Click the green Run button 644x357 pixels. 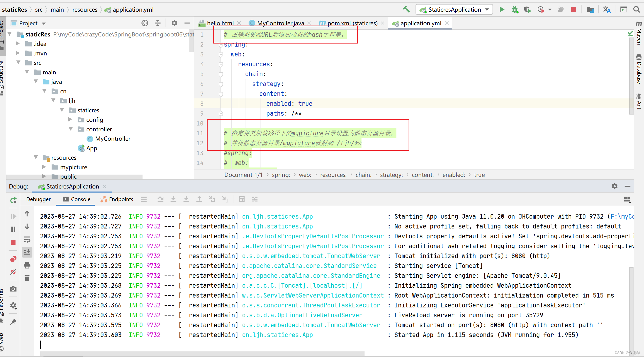(502, 10)
